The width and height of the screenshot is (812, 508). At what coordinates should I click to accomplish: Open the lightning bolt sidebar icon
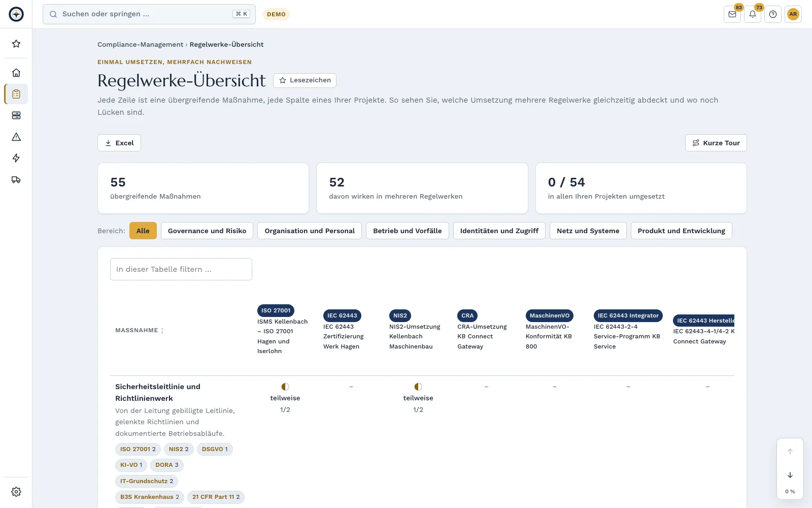[16, 158]
